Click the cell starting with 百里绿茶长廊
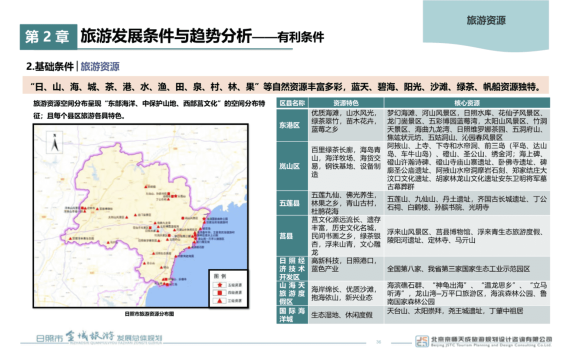 tap(346, 166)
